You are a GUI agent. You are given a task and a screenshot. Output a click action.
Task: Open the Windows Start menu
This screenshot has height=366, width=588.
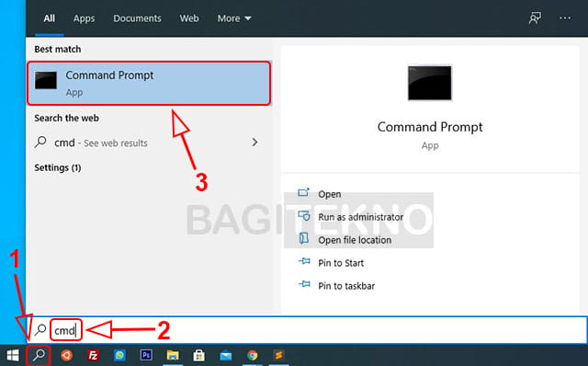pyautogui.click(x=13, y=355)
